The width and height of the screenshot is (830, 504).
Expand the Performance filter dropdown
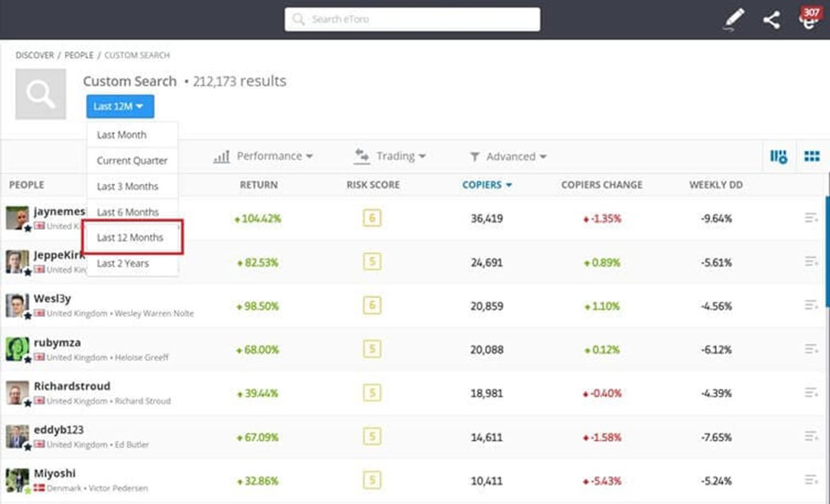263,156
